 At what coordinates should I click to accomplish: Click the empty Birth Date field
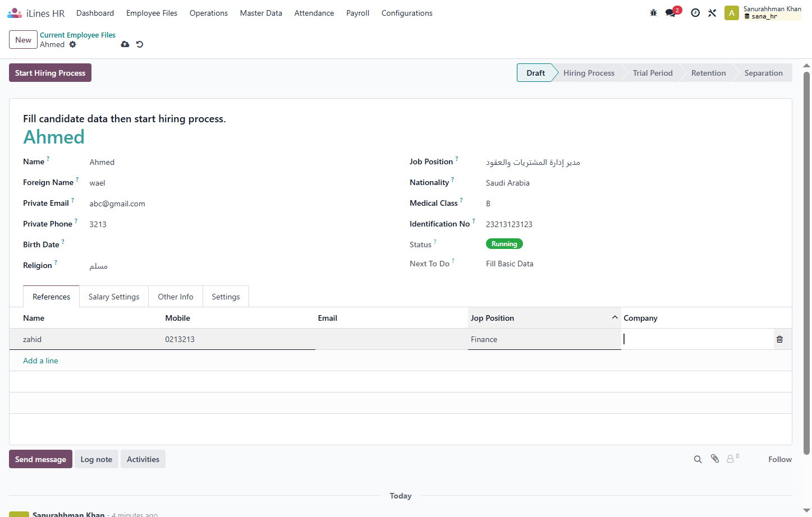240,245
